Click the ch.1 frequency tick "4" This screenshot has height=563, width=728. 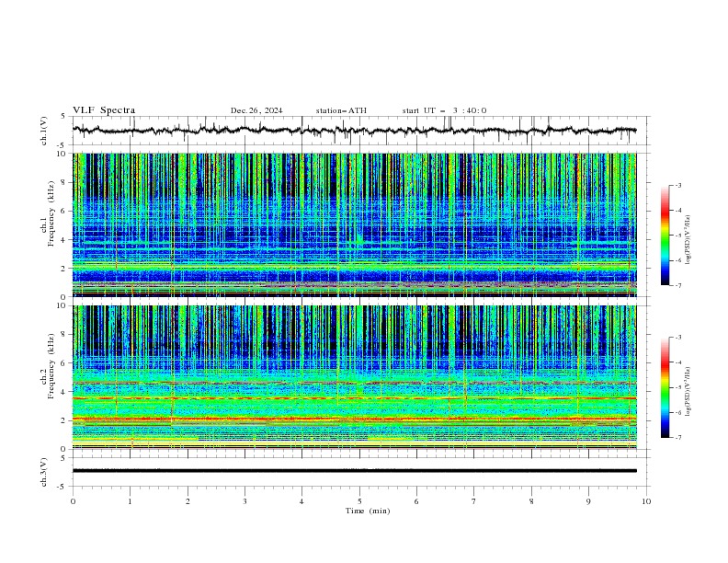63,240
